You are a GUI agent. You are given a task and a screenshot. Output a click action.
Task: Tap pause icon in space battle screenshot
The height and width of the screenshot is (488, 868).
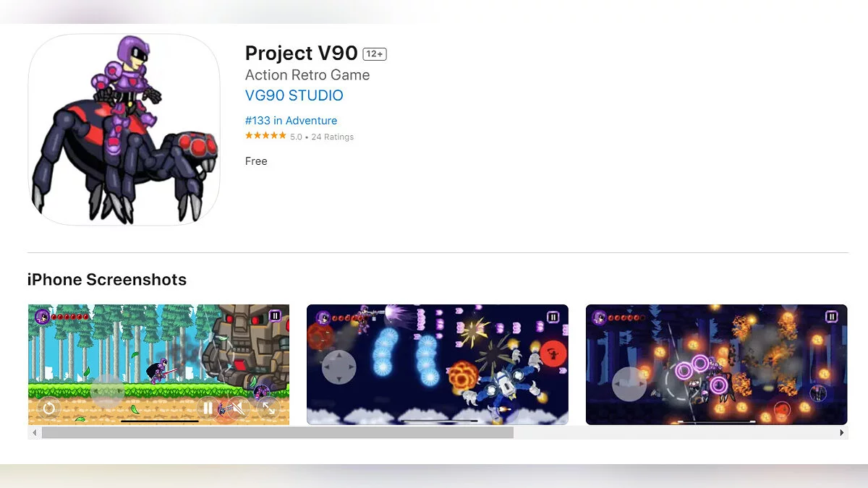point(553,317)
